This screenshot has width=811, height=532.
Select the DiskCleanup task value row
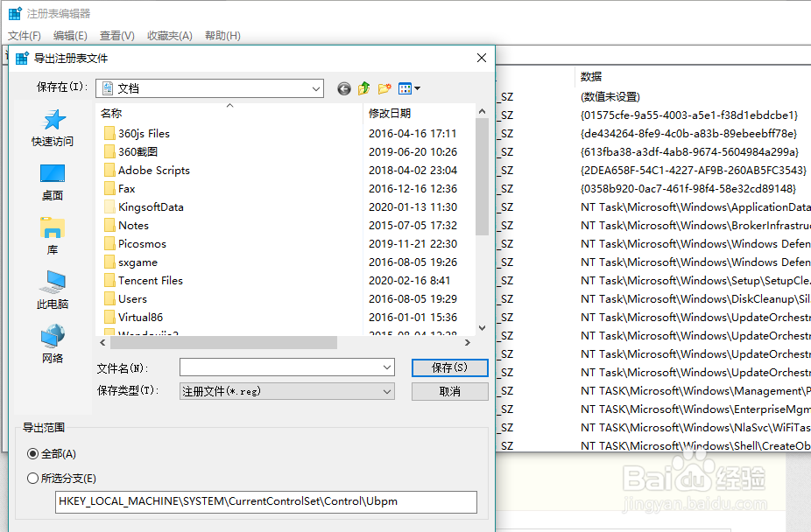(695, 299)
